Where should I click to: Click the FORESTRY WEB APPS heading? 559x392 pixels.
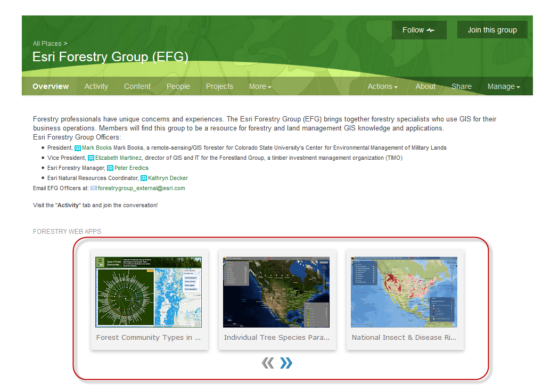click(x=67, y=232)
